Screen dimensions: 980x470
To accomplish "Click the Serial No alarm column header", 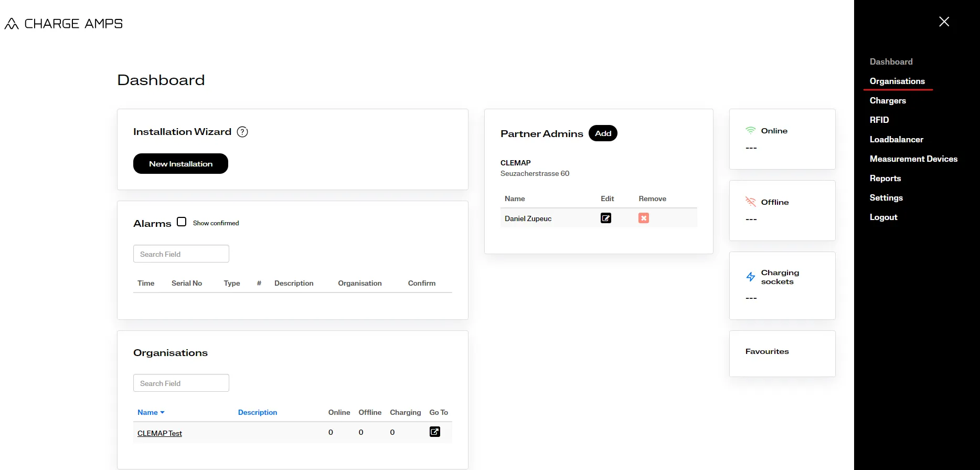I will [187, 283].
